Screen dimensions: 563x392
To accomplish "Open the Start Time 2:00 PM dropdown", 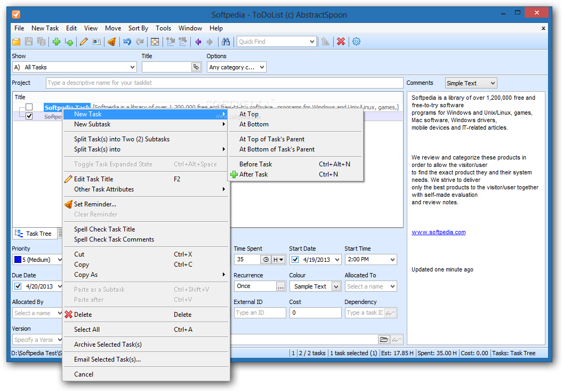I will 392,259.
